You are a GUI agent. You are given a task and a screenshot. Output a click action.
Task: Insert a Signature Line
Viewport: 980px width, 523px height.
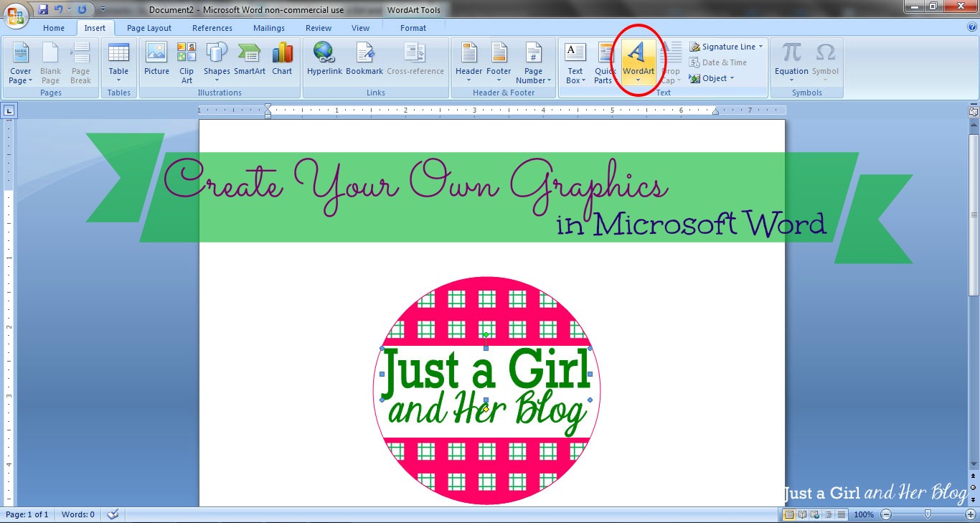coord(722,47)
